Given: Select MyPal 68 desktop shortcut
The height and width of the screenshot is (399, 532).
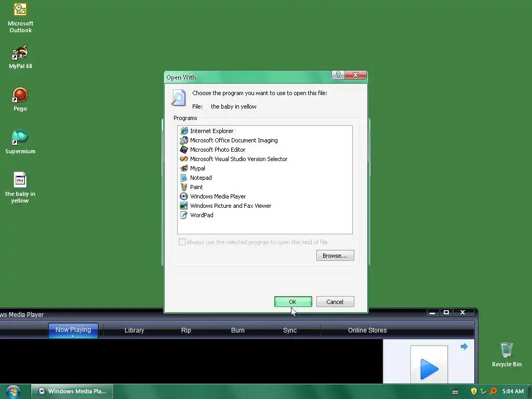Looking at the screenshot, I should [20, 57].
